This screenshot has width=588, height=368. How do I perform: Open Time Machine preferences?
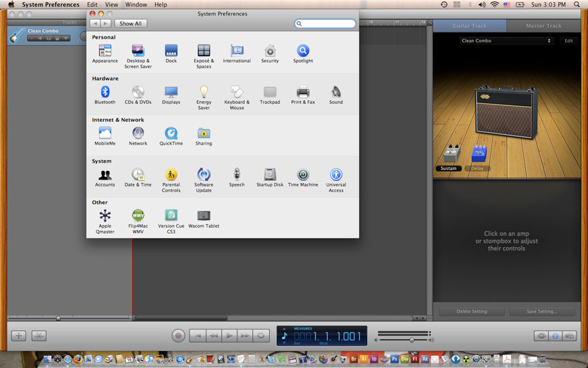303,175
